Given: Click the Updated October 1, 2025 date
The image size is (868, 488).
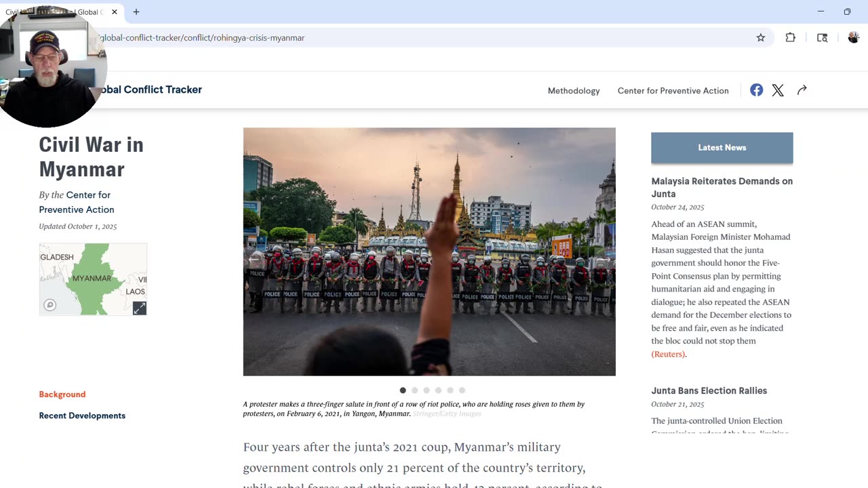Looking at the screenshot, I should 78,226.
